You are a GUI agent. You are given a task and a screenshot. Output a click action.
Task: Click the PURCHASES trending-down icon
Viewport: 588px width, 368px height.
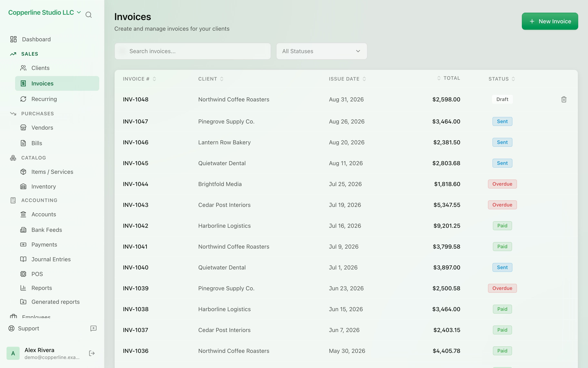pos(13,114)
